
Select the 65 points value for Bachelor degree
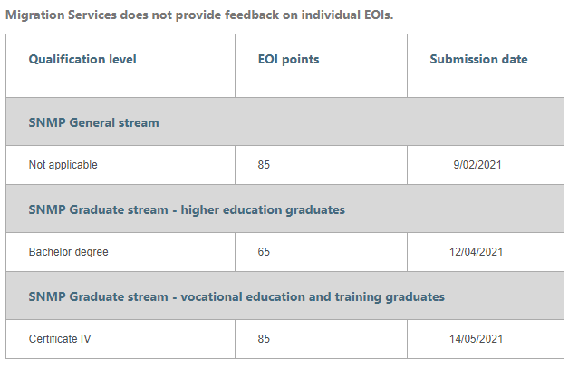point(264,252)
